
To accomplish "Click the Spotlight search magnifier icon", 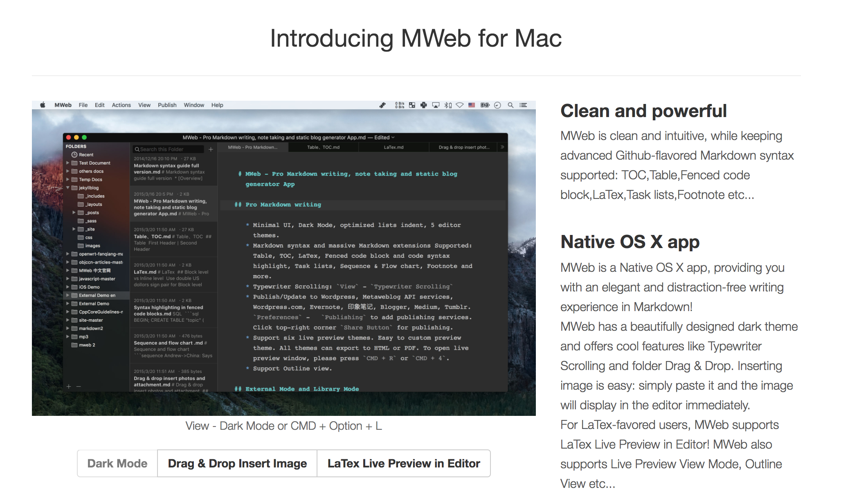I will point(510,105).
